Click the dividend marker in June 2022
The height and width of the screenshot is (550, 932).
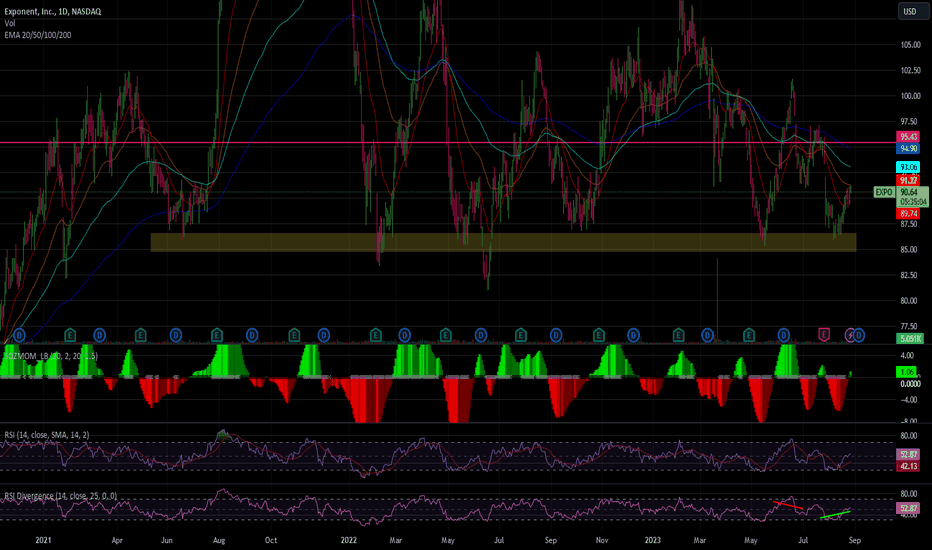click(x=481, y=335)
